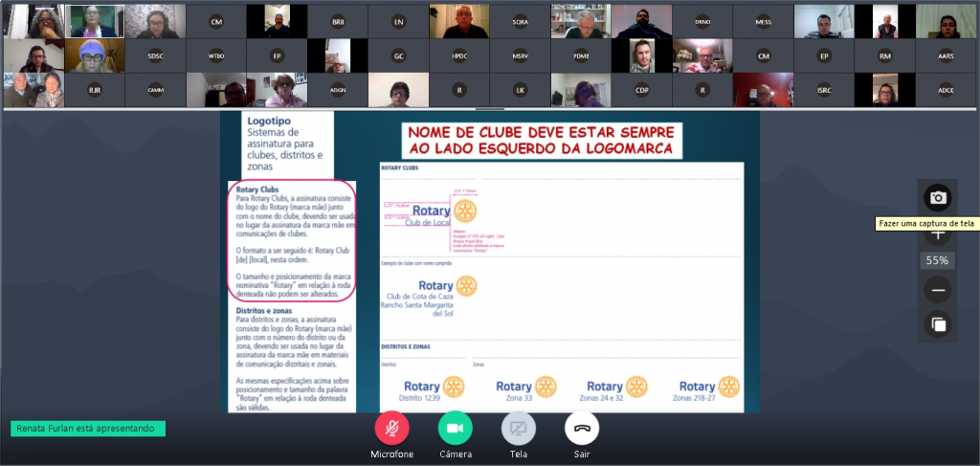
Task: Unmute the Microfone button
Action: coord(391,428)
